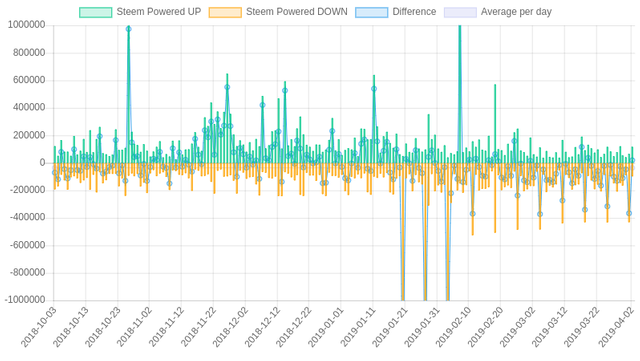Toggle the Average per day legend label

[x=516, y=12]
